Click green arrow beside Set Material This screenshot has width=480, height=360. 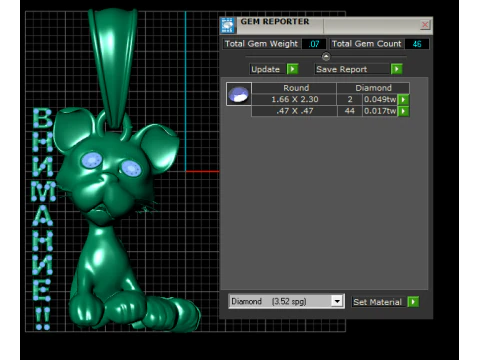[413, 302]
